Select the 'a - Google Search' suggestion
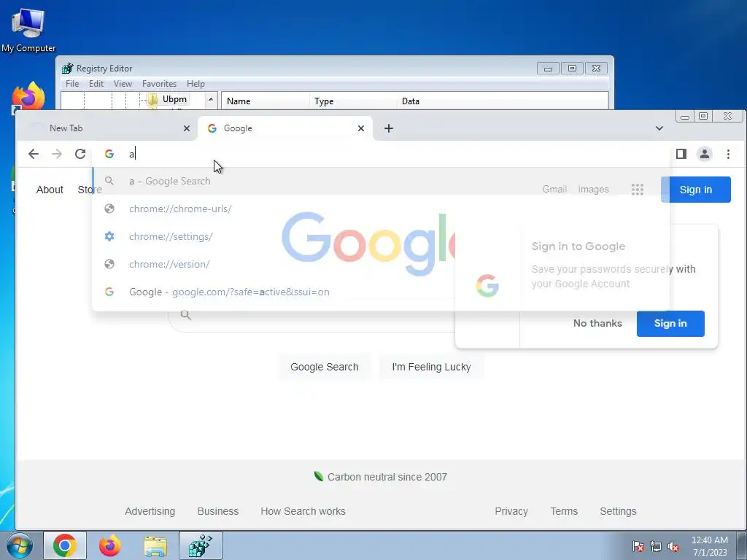This screenshot has width=747, height=560. [381, 181]
